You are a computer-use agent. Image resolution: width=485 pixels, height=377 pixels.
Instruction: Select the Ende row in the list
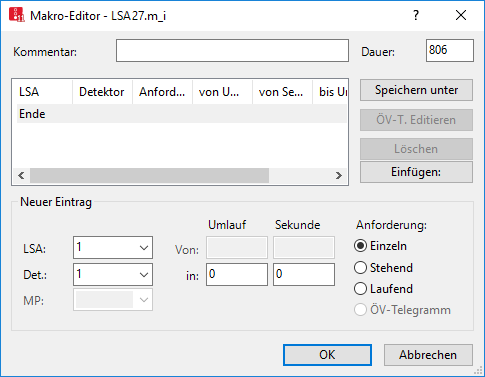click(182, 114)
